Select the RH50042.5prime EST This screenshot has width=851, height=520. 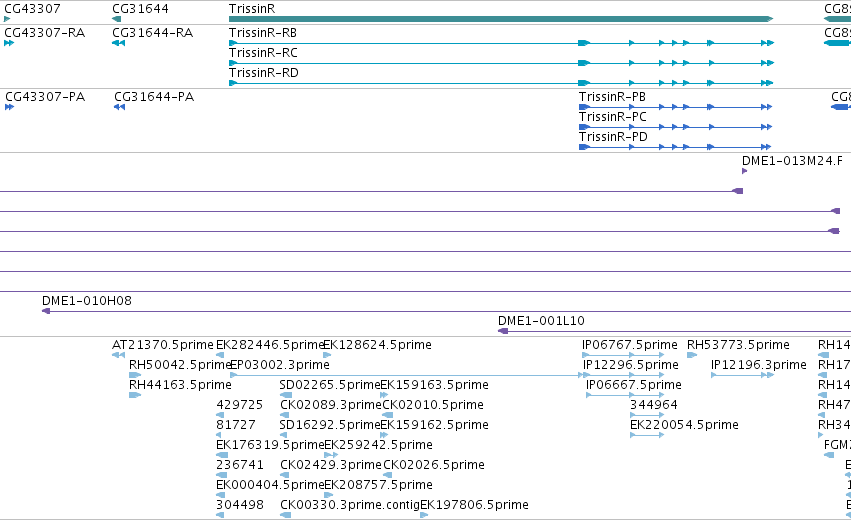pyautogui.click(x=180, y=365)
